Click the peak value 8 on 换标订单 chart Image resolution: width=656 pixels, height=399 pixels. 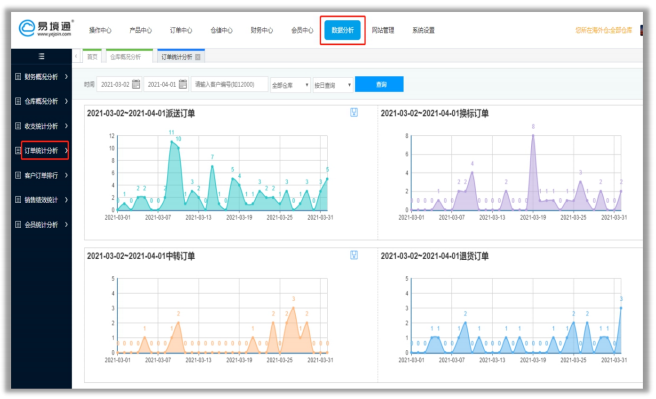[x=533, y=126]
